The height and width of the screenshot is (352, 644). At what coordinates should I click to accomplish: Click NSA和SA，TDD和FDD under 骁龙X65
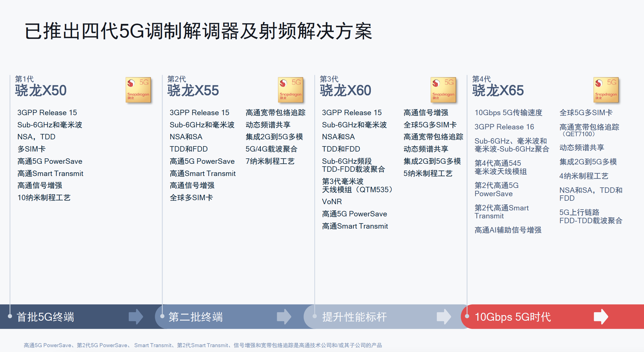591,194
